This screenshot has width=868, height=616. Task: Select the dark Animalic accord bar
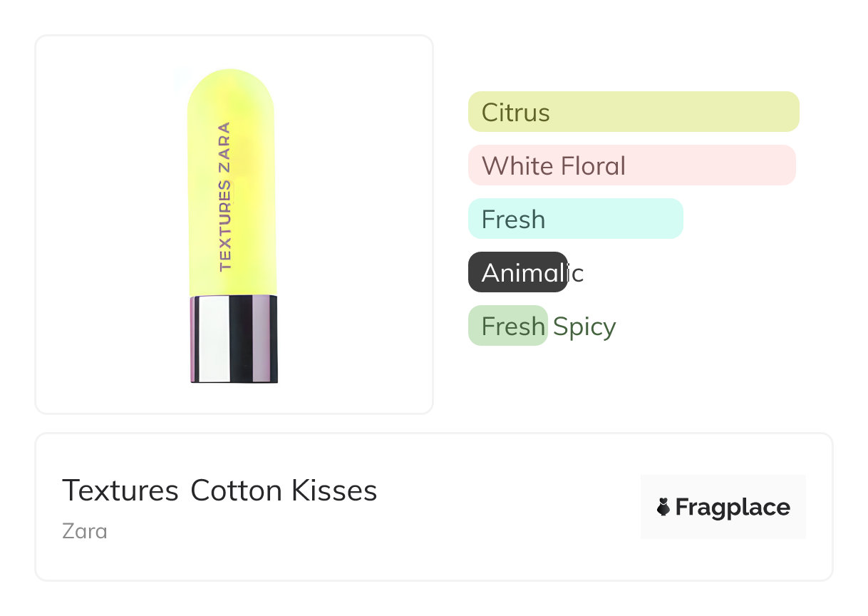[517, 272]
